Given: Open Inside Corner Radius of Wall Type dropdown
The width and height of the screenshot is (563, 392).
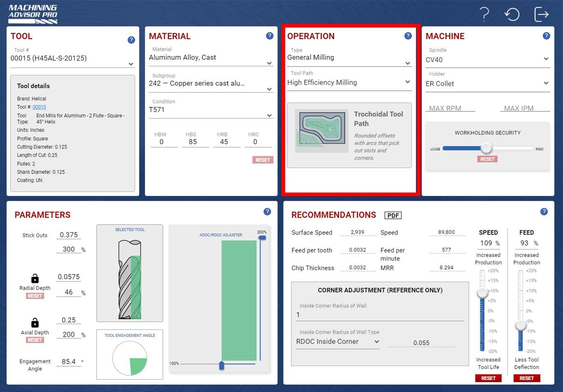Looking at the screenshot, I should pos(337,342).
